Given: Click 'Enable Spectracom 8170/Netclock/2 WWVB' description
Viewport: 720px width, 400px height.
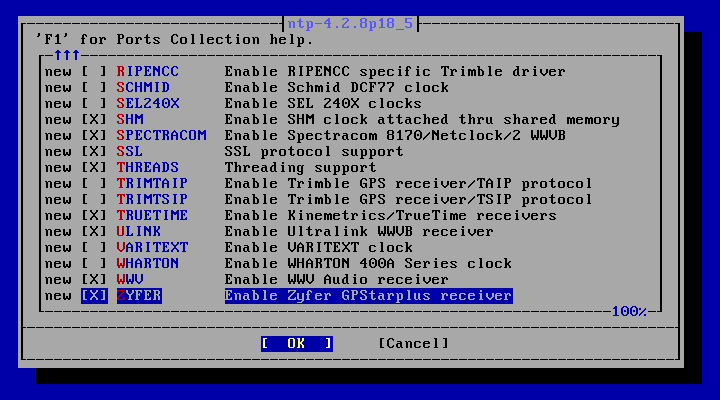Looking at the screenshot, I should click(x=395, y=136).
